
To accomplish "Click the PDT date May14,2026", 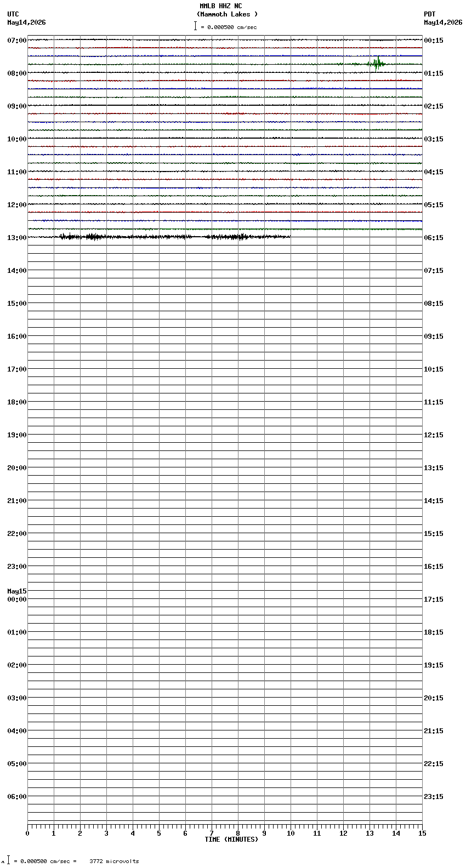I will coord(443,22).
